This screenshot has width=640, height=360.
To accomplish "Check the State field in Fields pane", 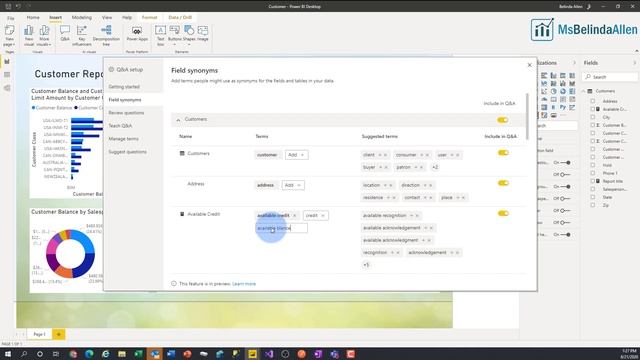I will tap(593, 197).
